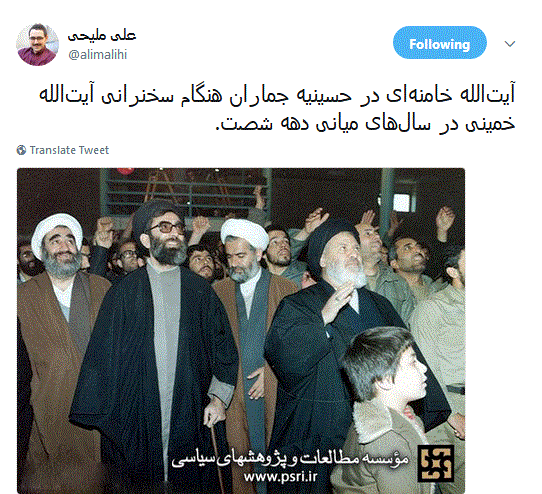Click the Persian watermark مؤسسه مطالعات و پژوهشهای سیاسی
The height and width of the screenshot is (494, 542).
tap(290, 459)
